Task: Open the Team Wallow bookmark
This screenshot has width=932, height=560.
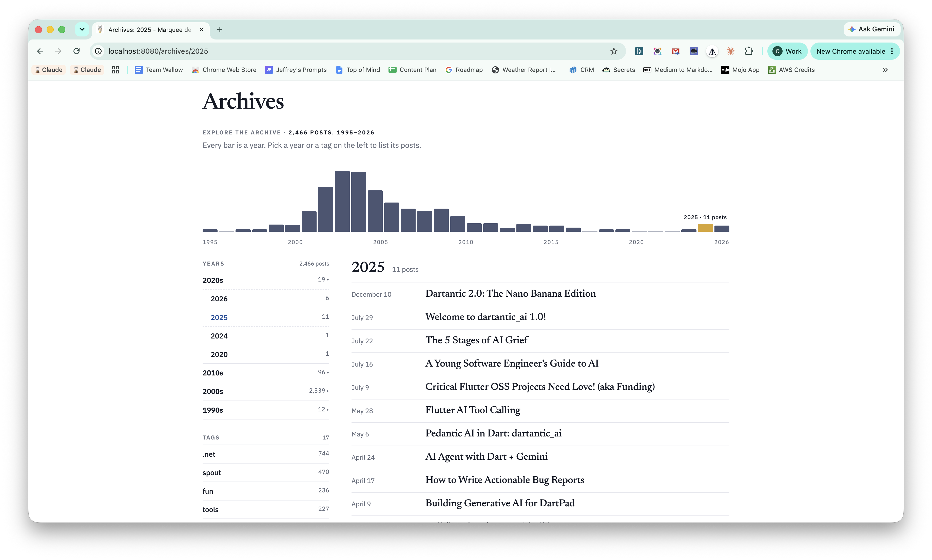Action: pos(159,70)
